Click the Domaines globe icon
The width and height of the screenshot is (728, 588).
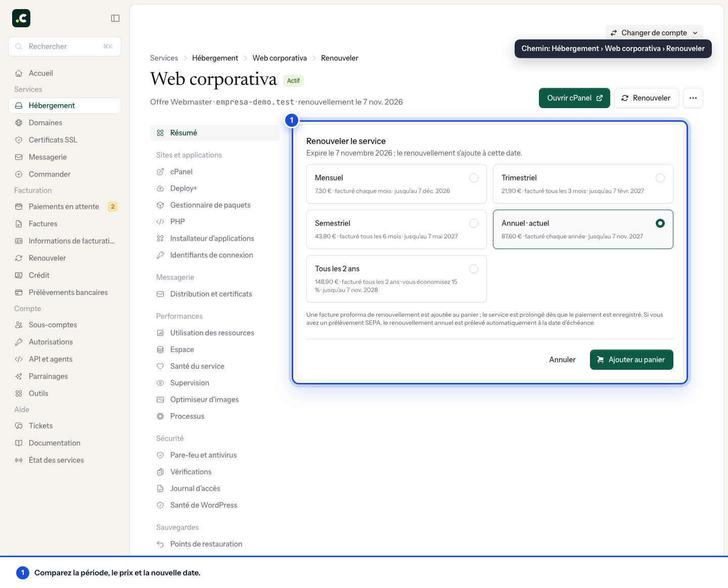[19, 123]
